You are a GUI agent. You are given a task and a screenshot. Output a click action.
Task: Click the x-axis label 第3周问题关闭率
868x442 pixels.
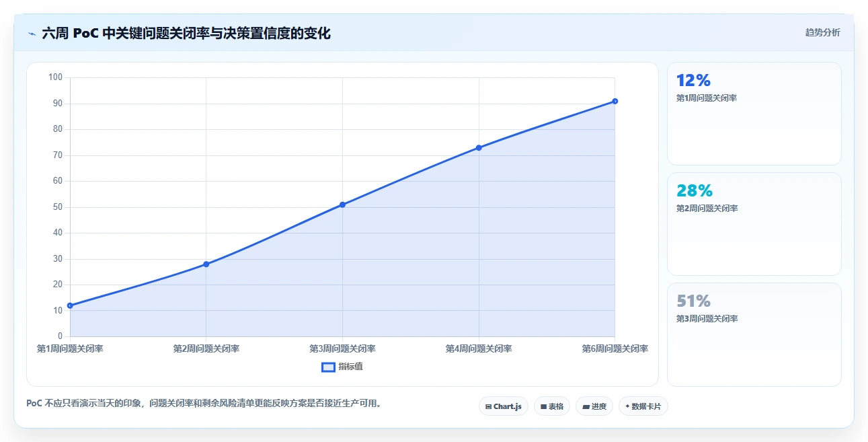342,348
